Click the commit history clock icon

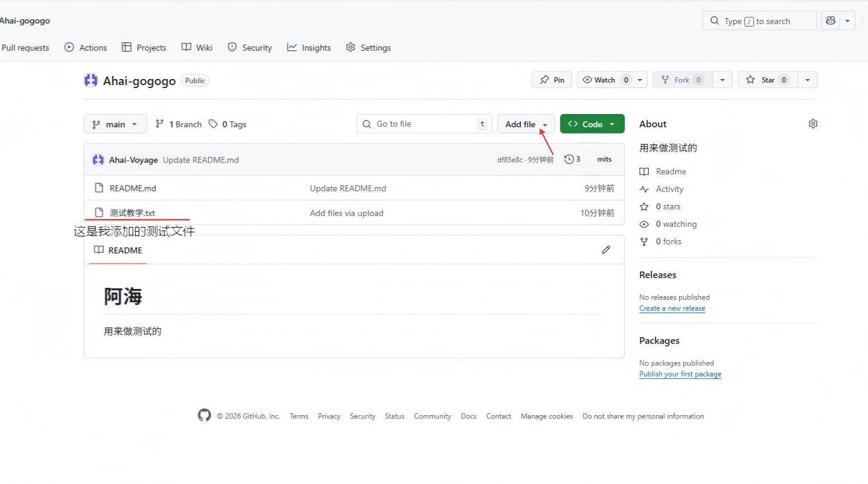(x=569, y=159)
